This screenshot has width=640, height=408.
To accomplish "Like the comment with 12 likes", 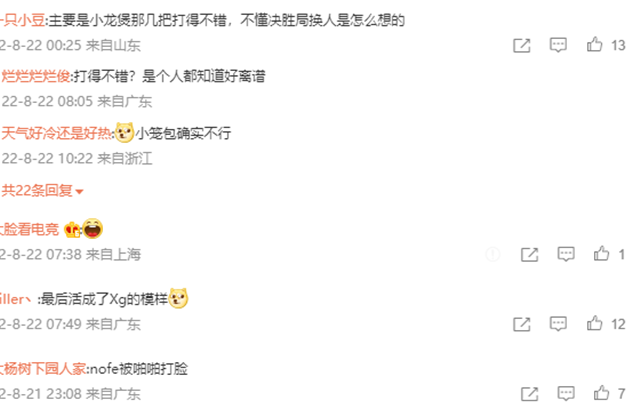I will (594, 324).
